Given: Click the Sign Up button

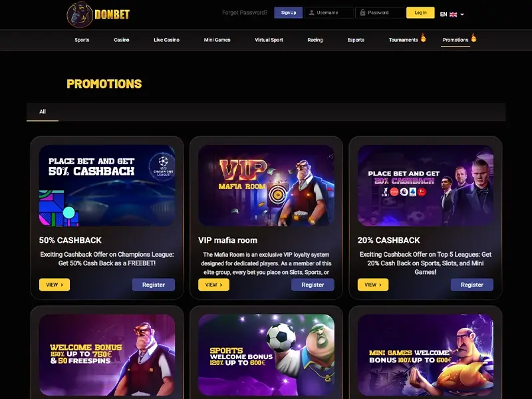Looking at the screenshot, I should click(x=289, y=13).
